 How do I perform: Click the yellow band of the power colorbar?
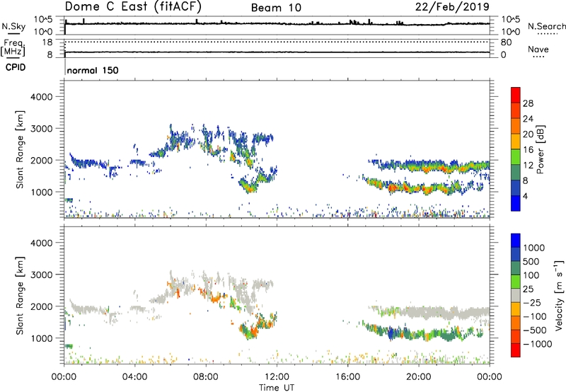(516, 141)
